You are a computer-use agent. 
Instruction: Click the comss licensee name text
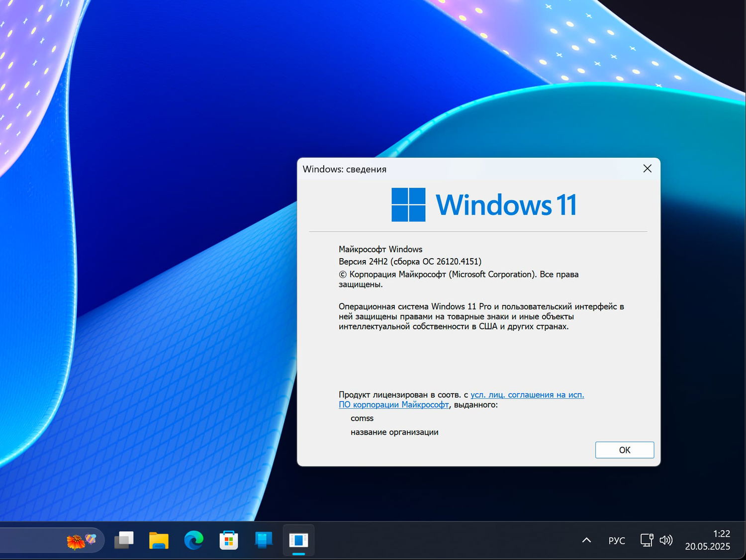[362, 418]
